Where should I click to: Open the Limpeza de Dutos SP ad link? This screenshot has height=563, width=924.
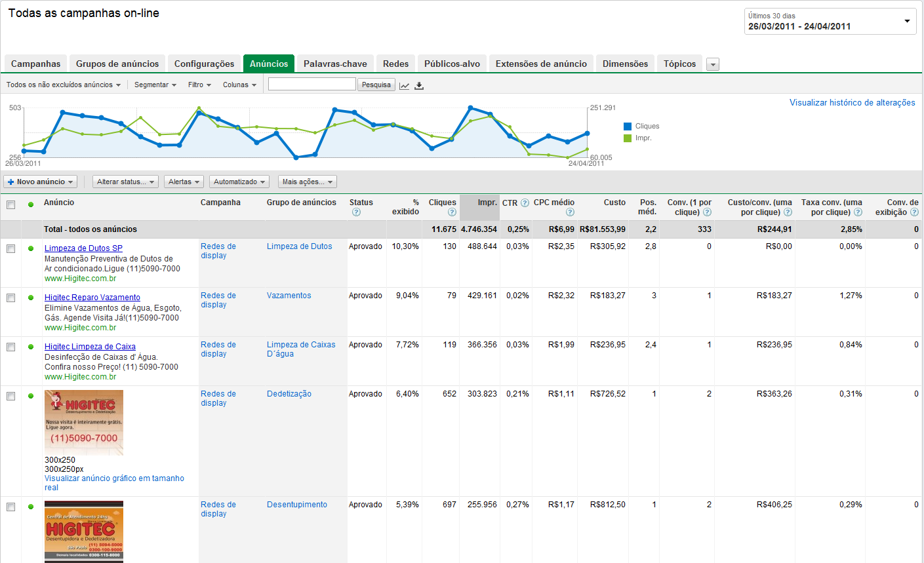tap(83, 248)
